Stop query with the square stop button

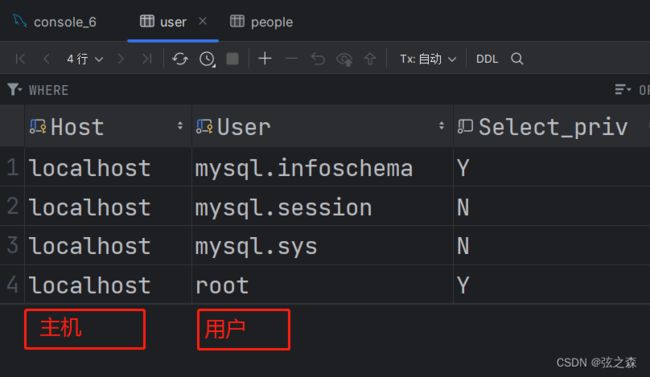tap(233, 59)
